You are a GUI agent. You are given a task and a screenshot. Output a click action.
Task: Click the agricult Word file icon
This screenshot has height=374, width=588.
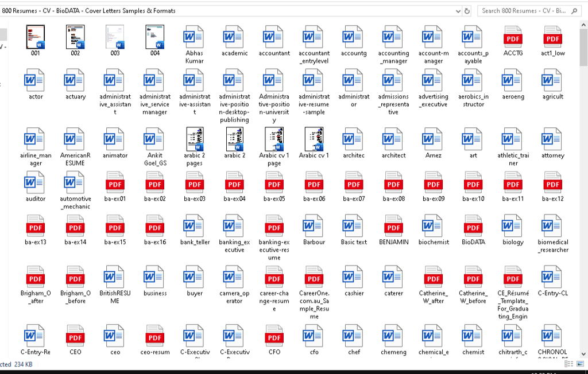(x=552, y=80)
